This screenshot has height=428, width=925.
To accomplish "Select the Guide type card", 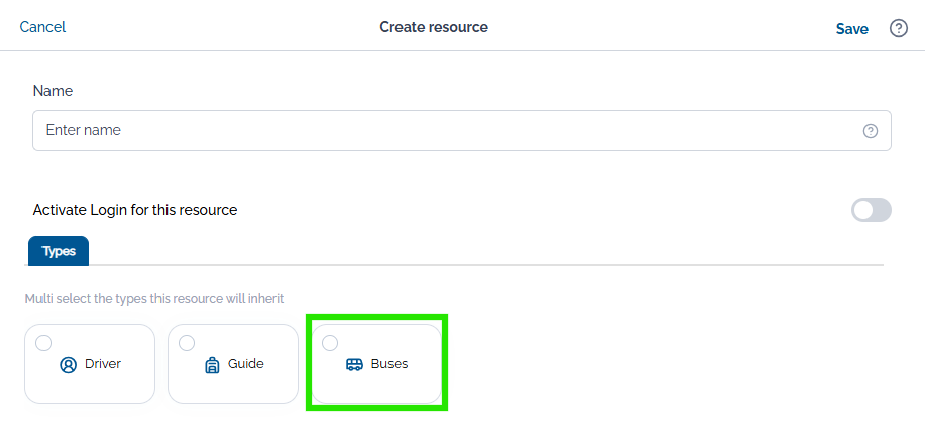I will pyautogui.click(x=234, y=364).
